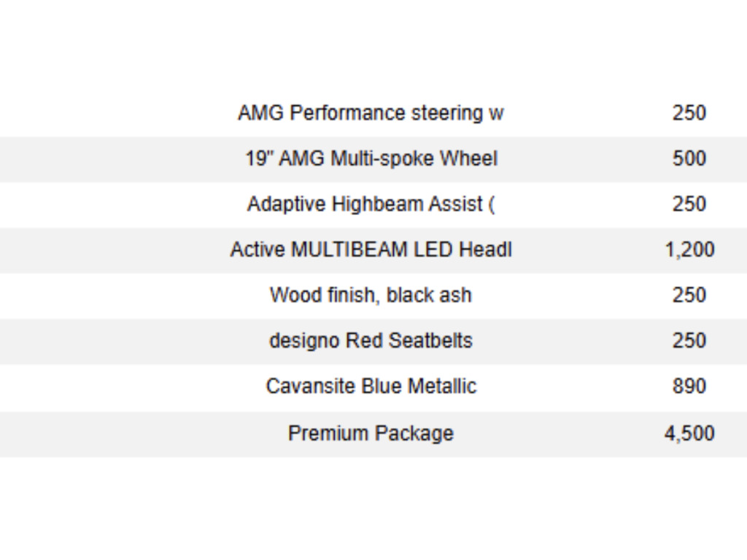
Task: Click Wood finish, black ash option
Action: [371, 295]
